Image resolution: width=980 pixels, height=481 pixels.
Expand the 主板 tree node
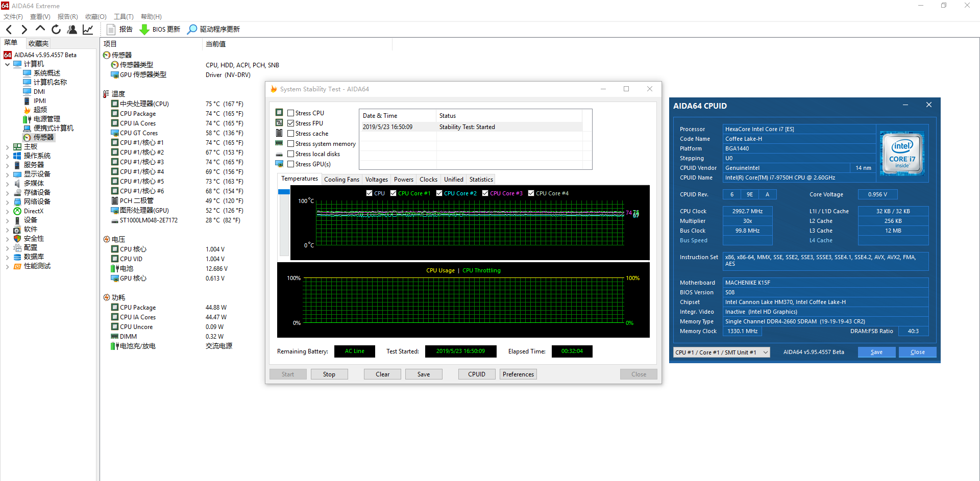click(8, 147)
